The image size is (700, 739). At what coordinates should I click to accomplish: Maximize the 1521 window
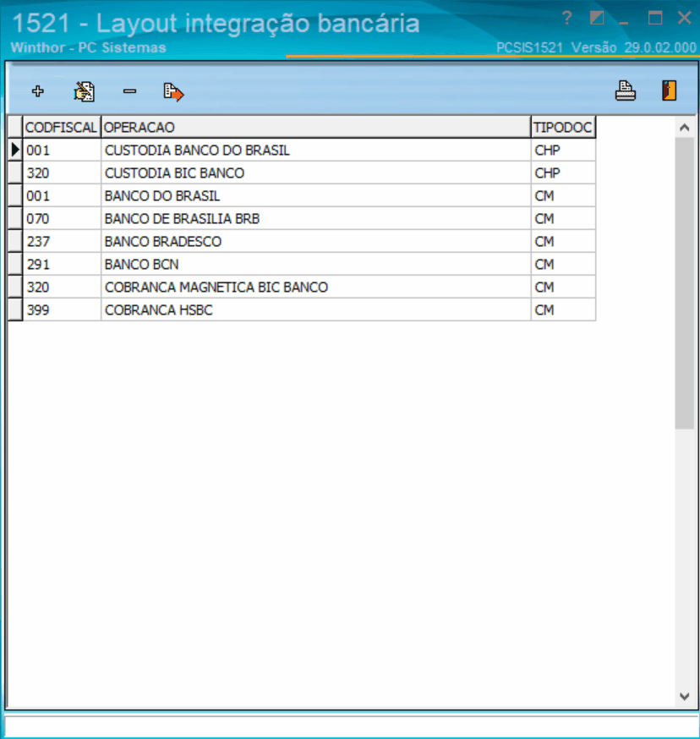click(655, 19)
